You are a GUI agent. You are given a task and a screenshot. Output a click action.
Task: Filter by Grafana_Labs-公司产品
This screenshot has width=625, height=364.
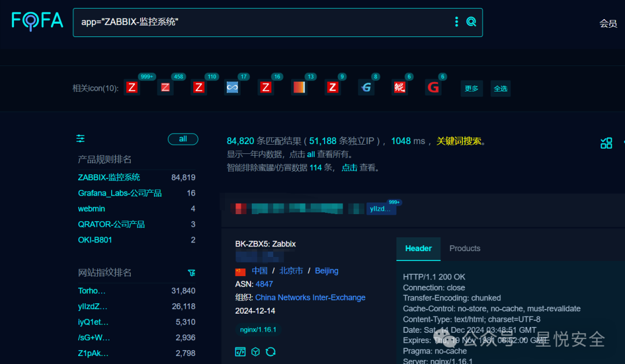[x=120, y=193]
